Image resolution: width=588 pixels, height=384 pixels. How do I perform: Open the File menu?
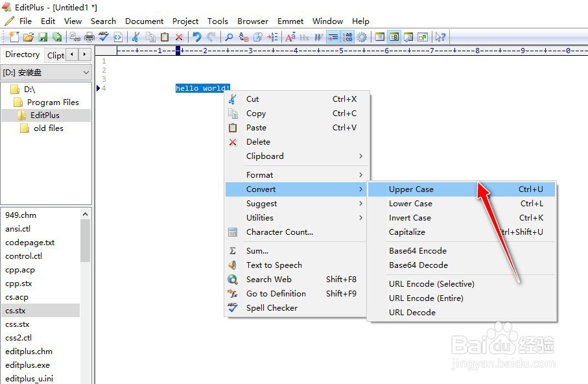tap(25, 21)
